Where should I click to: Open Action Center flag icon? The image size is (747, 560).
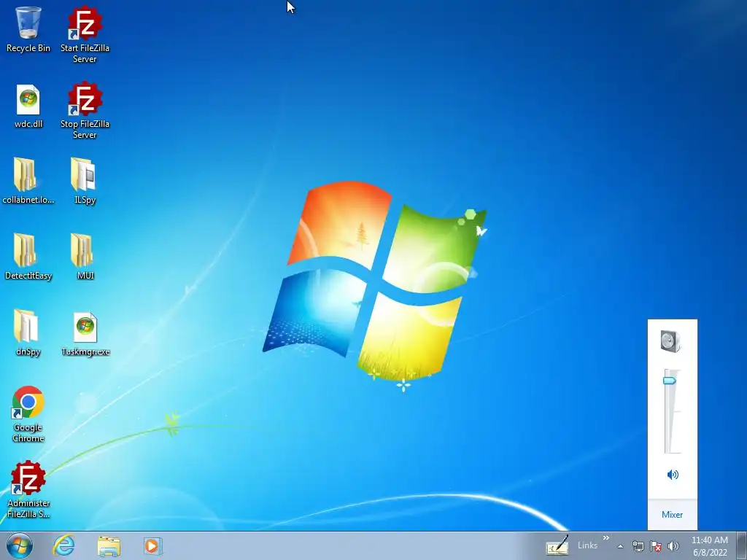656,546
